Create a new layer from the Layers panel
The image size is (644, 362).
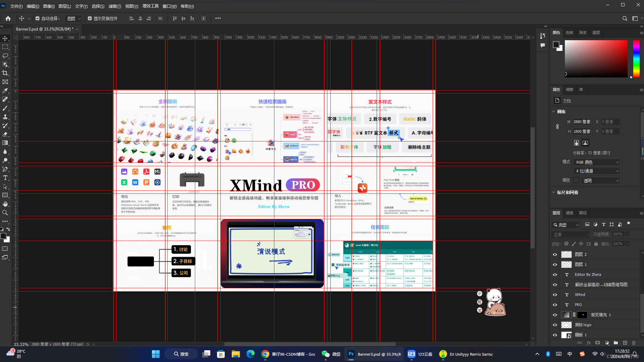pos(625,343)
